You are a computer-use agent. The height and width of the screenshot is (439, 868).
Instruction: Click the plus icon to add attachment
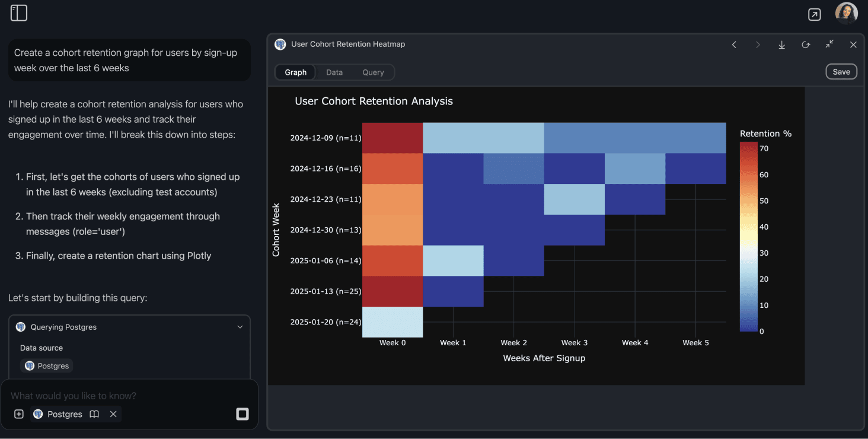[18, 414]
